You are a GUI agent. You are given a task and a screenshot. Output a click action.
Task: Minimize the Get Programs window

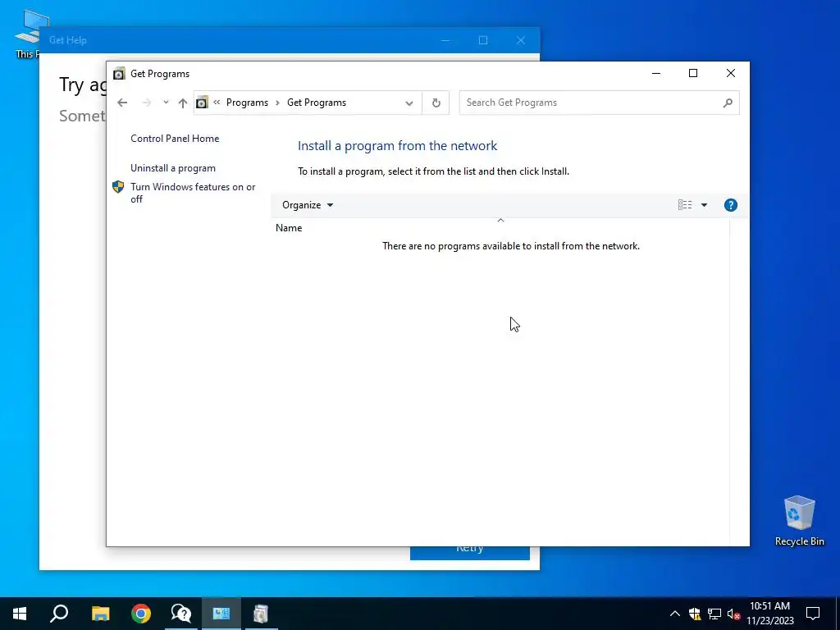tap(655, 73)
